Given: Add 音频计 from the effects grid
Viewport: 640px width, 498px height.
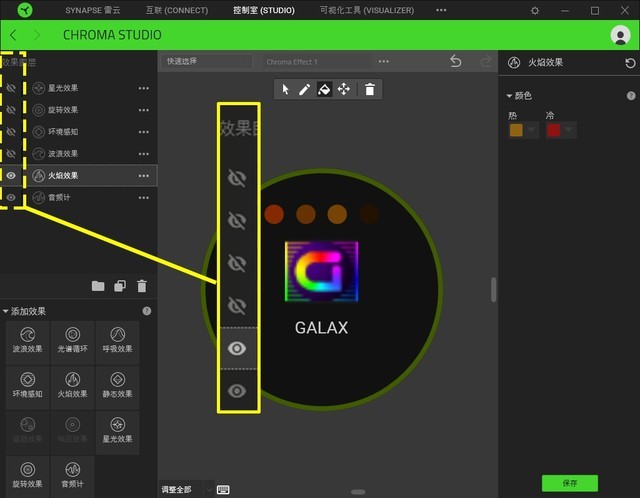Looking at the screenshot, I should [72, 477].
